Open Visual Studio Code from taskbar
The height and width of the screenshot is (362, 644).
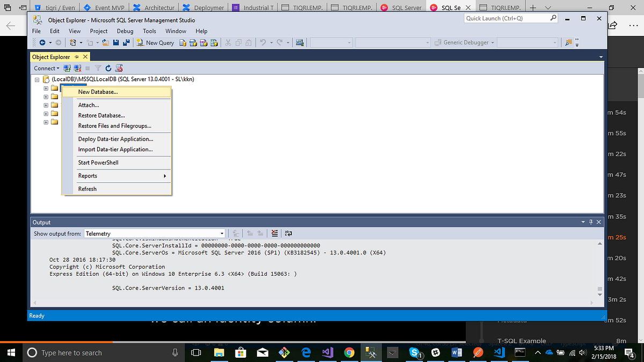499,352
